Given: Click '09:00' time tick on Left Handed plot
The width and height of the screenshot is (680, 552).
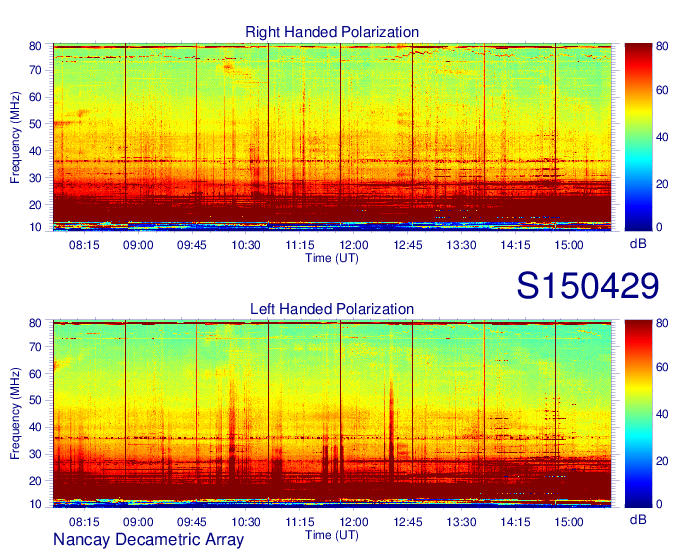Looking at the screenshot, I should coord(138,522).
